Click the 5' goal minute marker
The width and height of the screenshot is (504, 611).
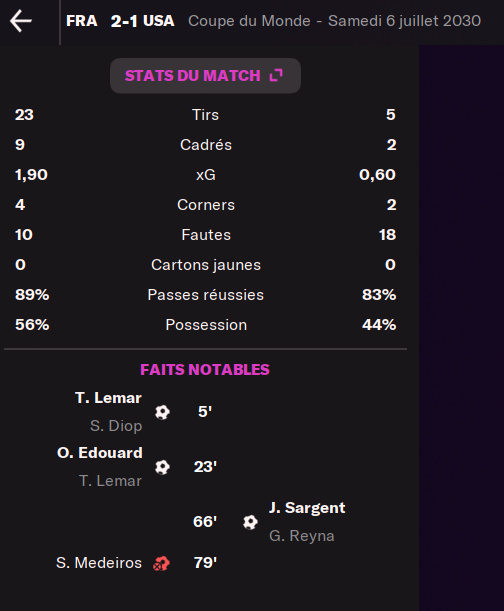point(205,411)
